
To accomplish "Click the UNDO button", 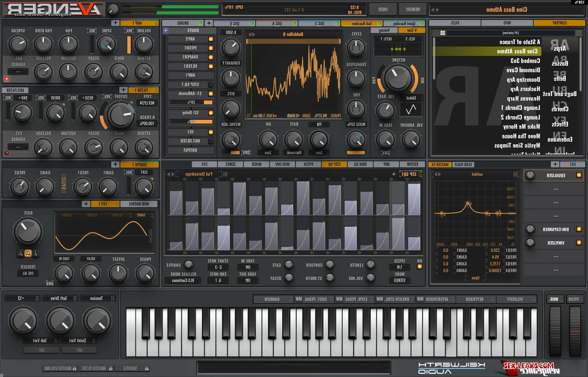I will click(x=383, y=9).
